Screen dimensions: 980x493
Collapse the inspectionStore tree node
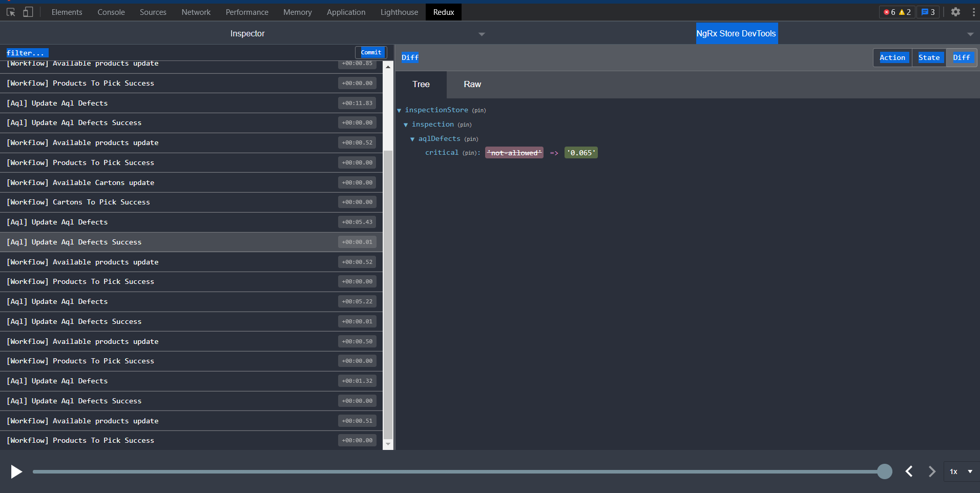(399, 110)
